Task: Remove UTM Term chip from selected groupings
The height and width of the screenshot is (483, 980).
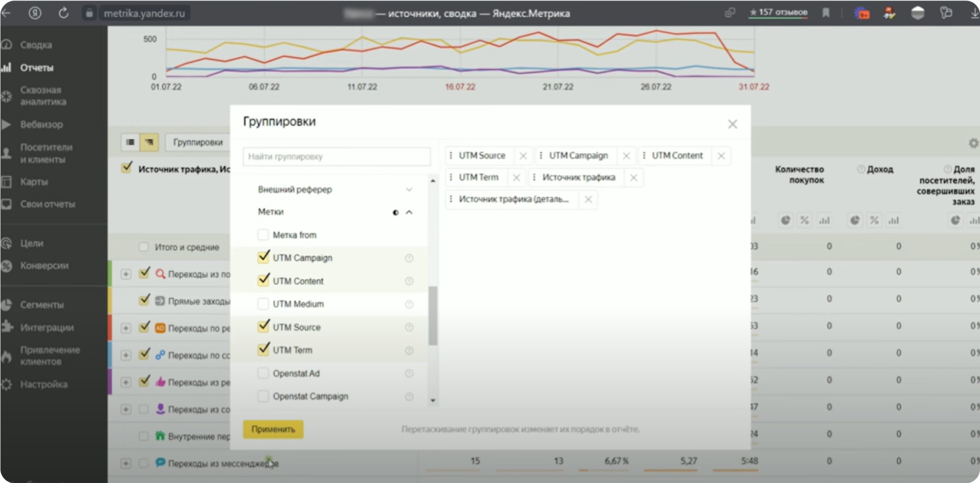Action: point(516,178)
